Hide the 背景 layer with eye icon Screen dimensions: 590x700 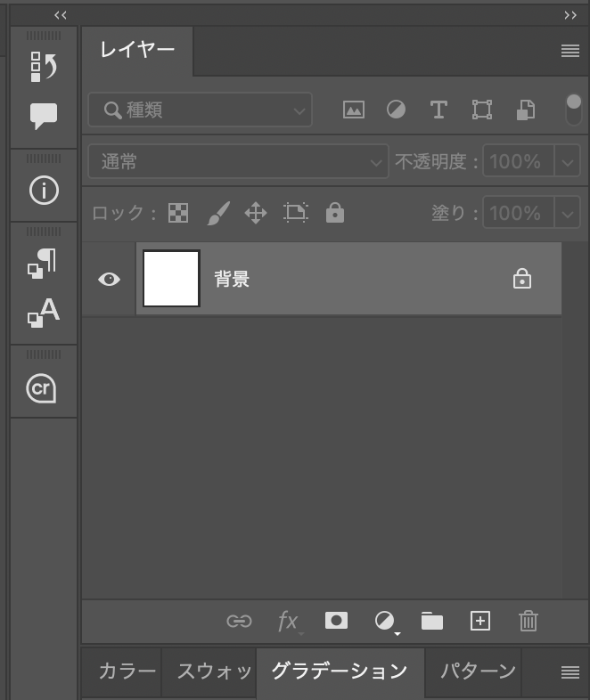[109, 280]
